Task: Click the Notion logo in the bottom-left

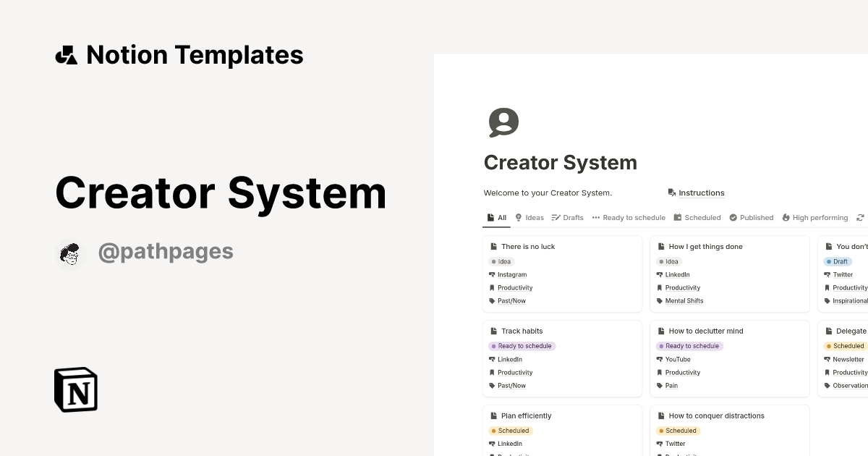Action: [x=75, y=389]
